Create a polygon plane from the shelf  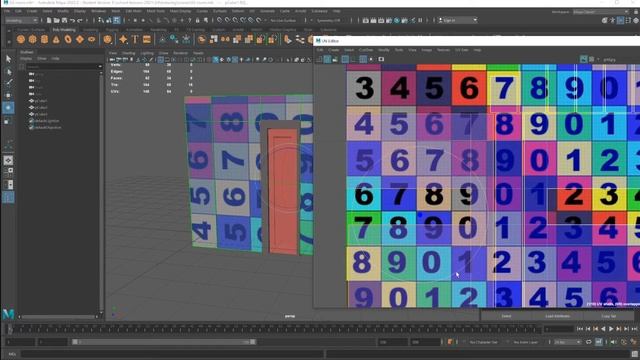80,39
